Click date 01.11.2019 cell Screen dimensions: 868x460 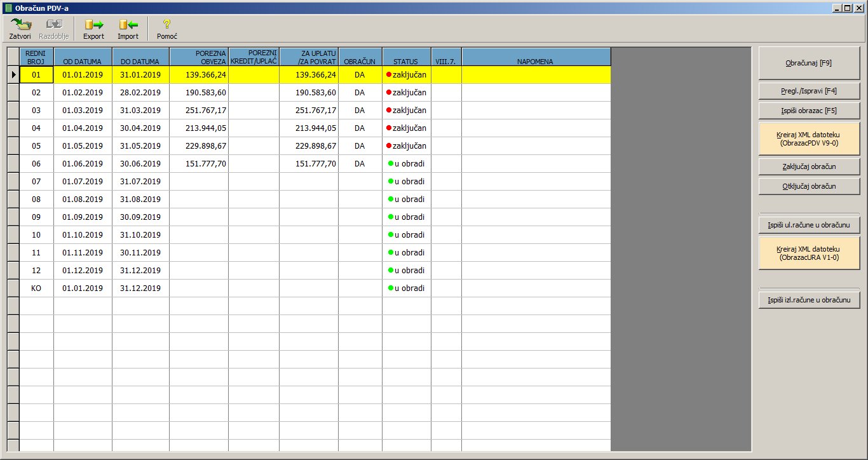[x=83, y=252]
